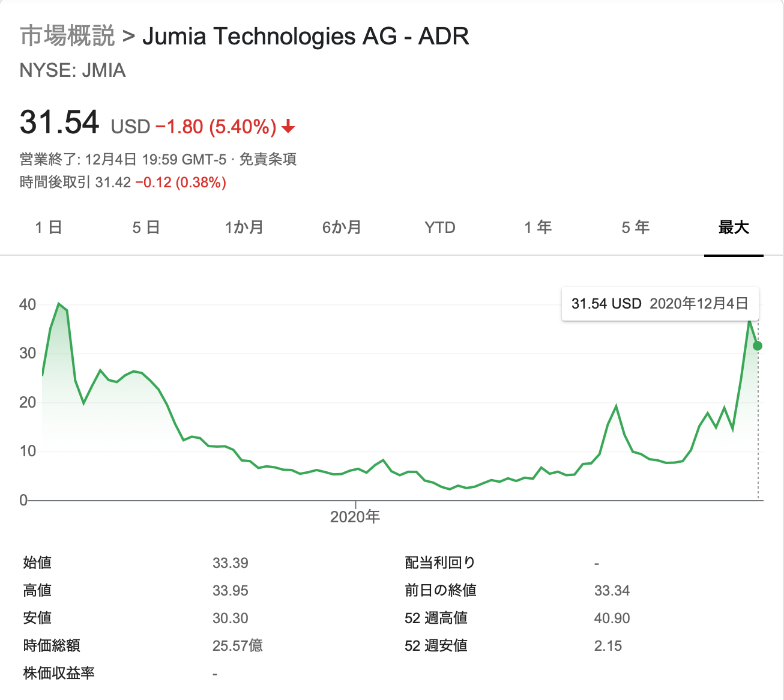Click the 高値 value 33.95
The width and height of the screenshot is (784, 700).
231,591
